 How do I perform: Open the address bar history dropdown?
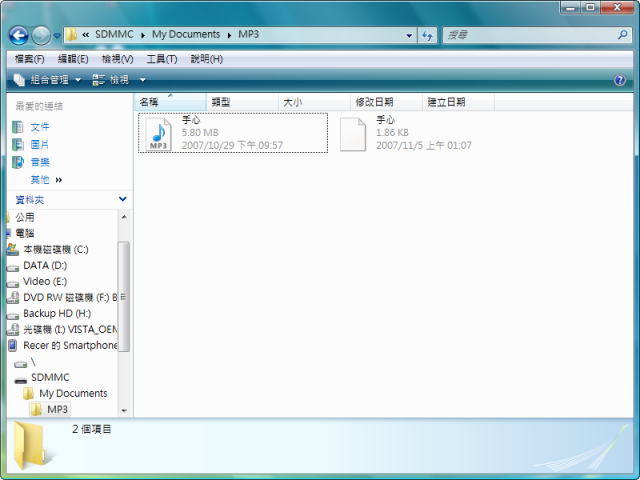(409, 36)
